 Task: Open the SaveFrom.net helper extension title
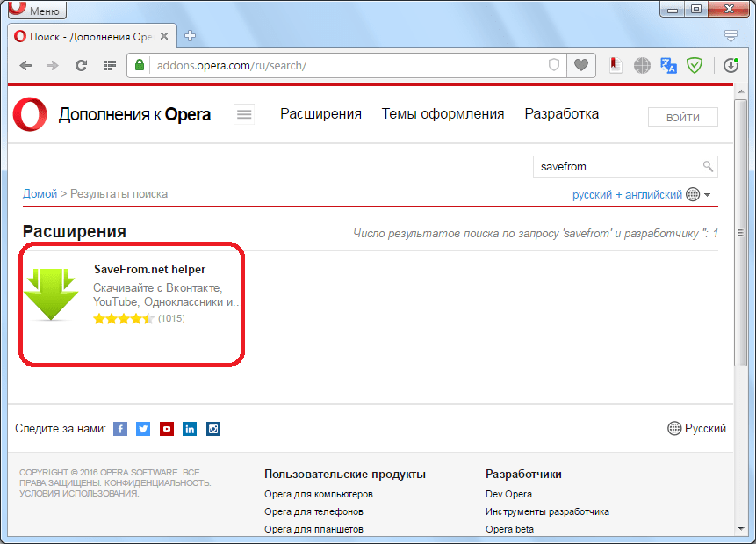149,269
